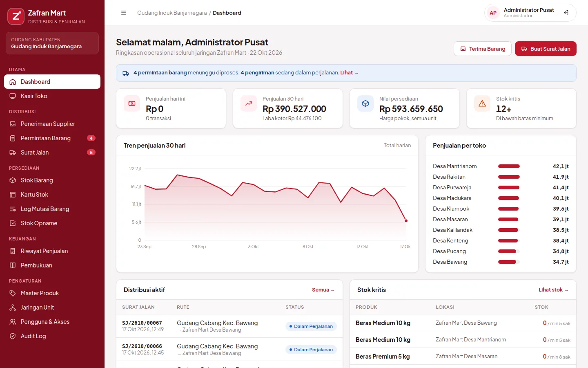
Task: Click the logout icon beside Administrator Pusat
Action: coord(566,13)
